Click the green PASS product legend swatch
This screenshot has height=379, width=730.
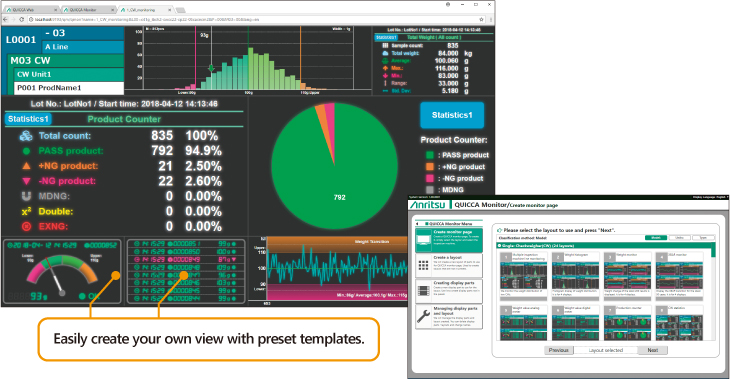[430, 155]
